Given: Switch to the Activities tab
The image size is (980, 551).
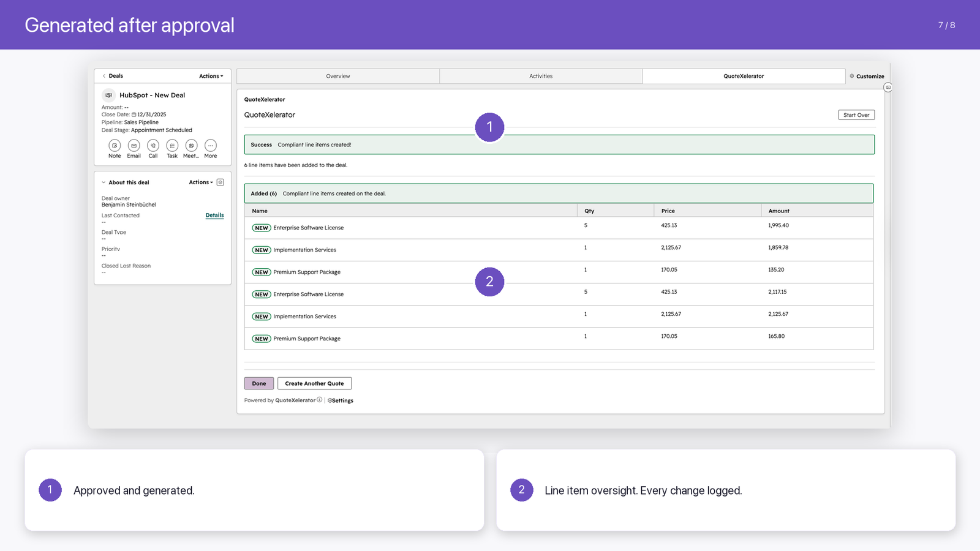Looking at the screenshot, I should click(541, 76).
